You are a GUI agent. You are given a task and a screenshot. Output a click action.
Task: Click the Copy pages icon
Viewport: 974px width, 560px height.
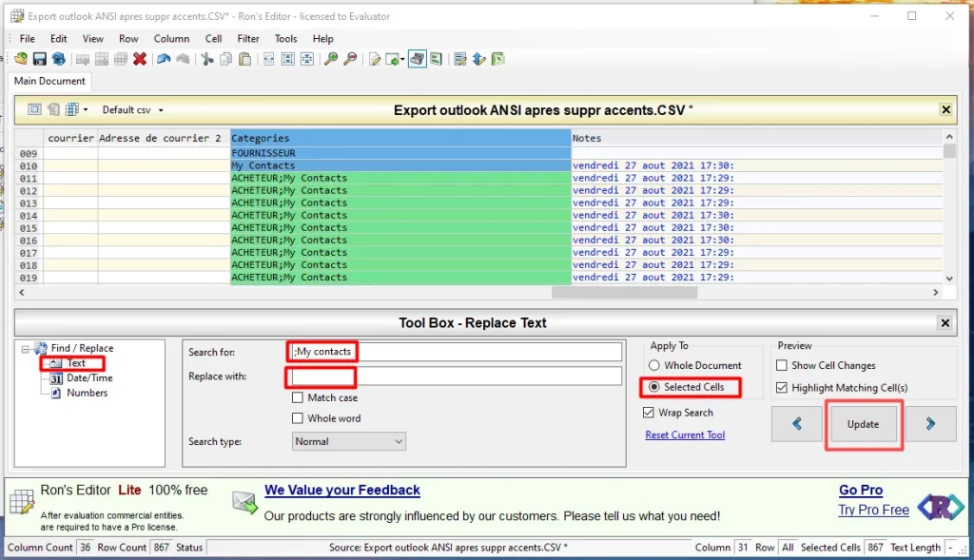[x=226, y=59]
